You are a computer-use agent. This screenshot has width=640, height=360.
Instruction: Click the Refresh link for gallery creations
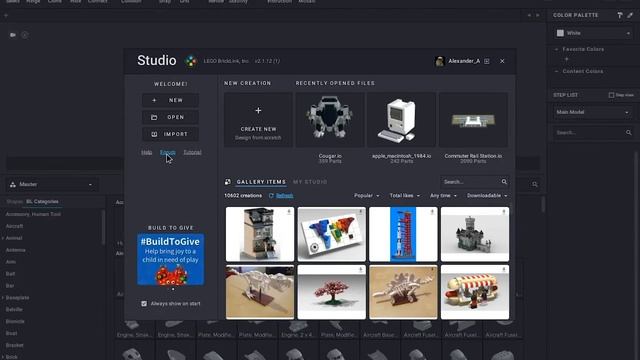284,196
